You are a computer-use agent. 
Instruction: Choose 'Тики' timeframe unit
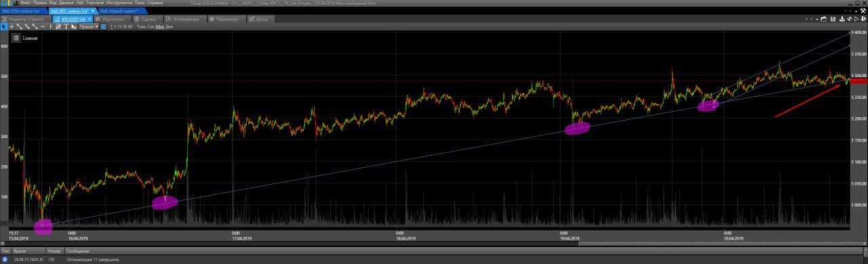click(x=141, y=26)
